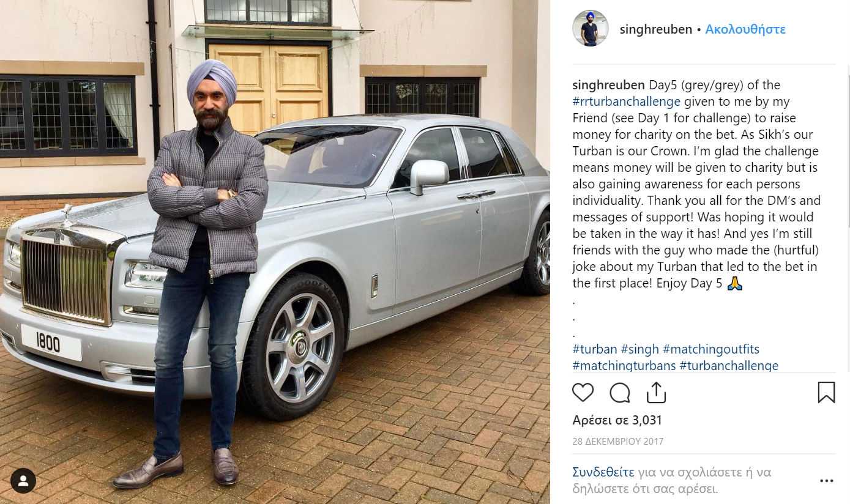Open singhreuben username in post header
Screen dimensions: 850x504
click(x=655, y=29)
